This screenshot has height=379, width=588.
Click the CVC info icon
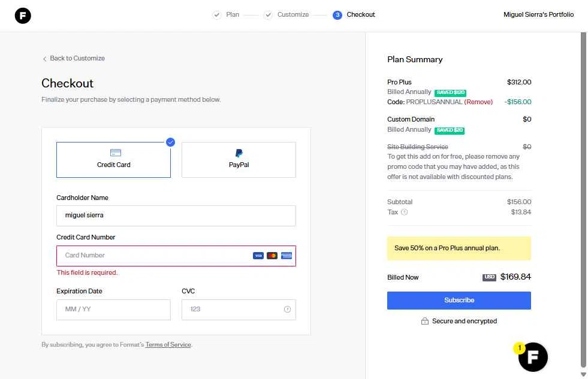(x=287, y=310)
